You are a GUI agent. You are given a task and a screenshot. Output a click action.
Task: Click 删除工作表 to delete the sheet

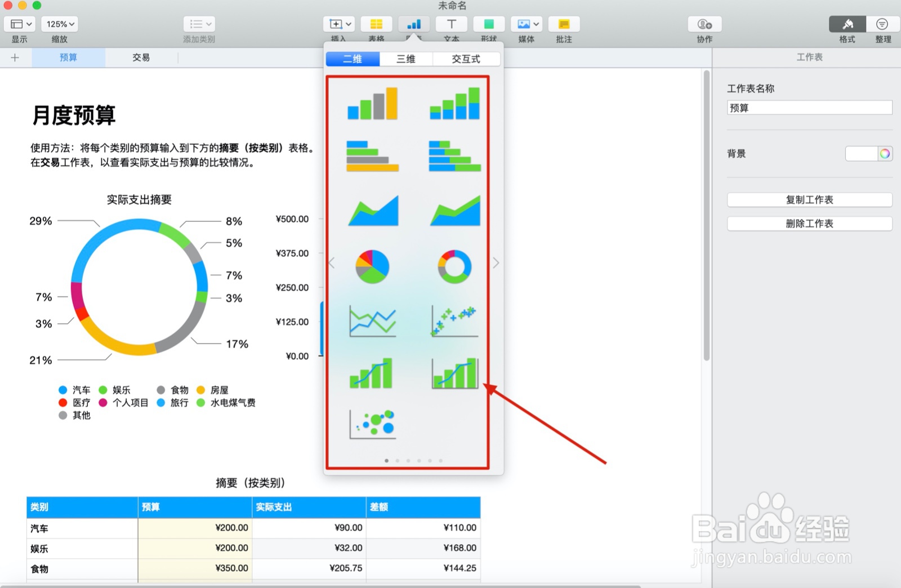(809, 223)
